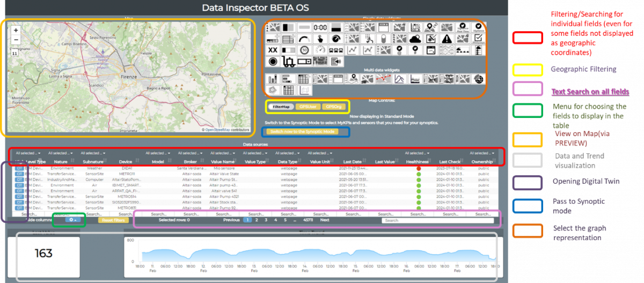Viewport: 644px width, 283px height.
Task: Expand the Ownership filter dropdown
Action: (x=481, y=153)
